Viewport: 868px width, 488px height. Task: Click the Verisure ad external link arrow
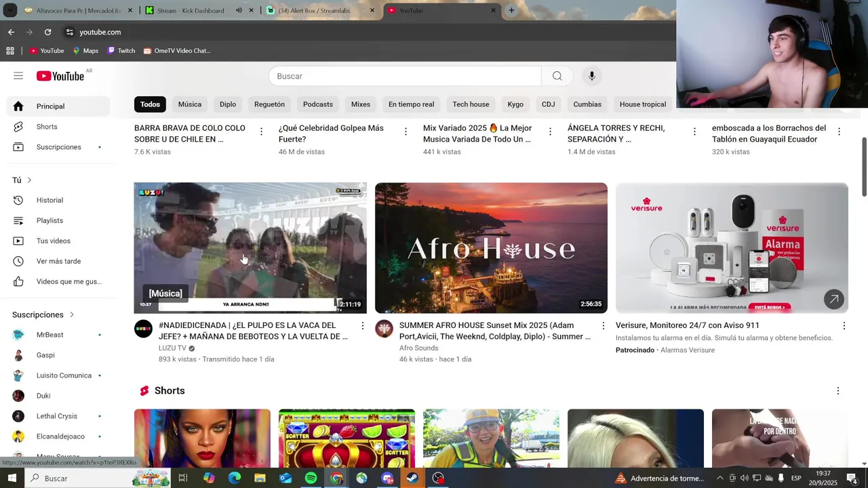point(834,299)
